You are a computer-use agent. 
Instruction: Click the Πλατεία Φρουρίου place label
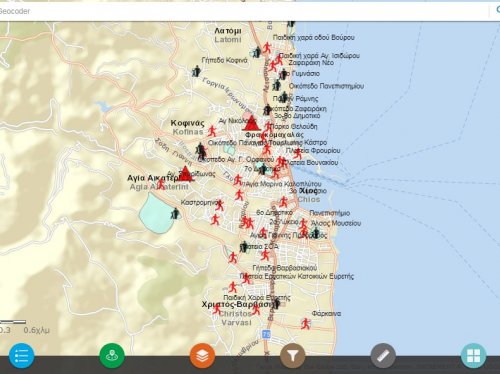click(x=313, y=151)
